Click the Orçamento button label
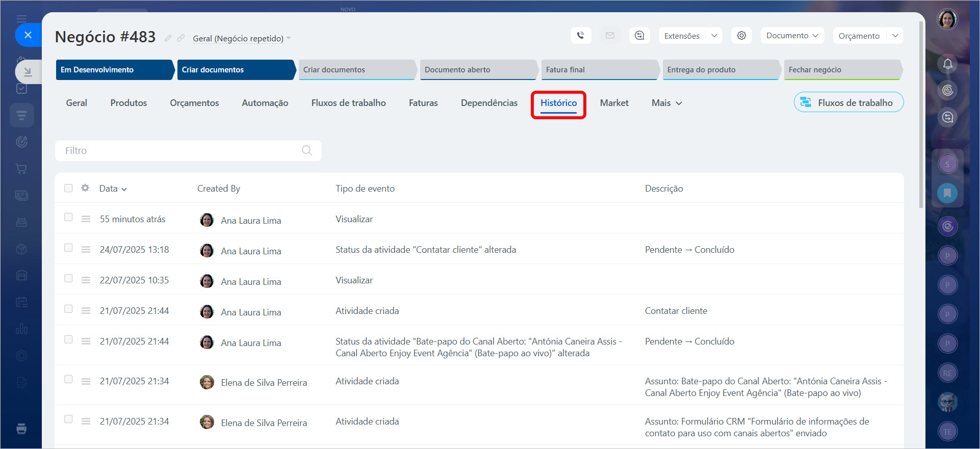Image resolution: width=980 pixels, height=449 pixels. (x=859, y=36)
